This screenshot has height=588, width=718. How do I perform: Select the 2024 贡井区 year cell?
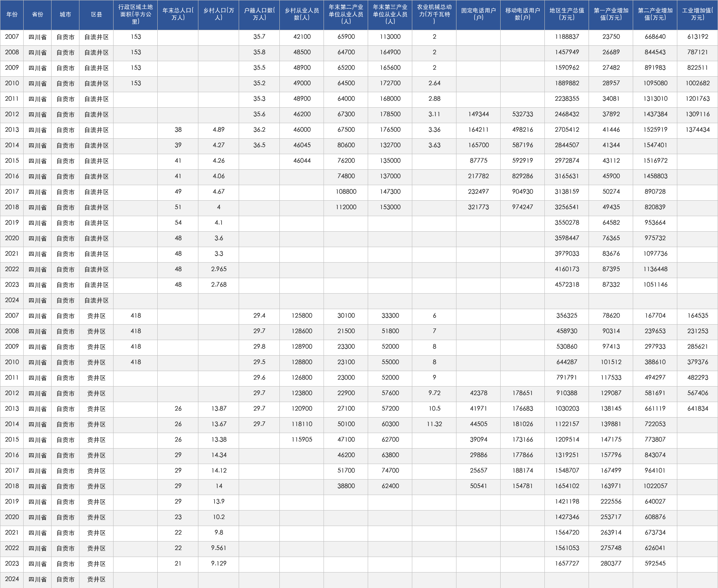[12, 579]
